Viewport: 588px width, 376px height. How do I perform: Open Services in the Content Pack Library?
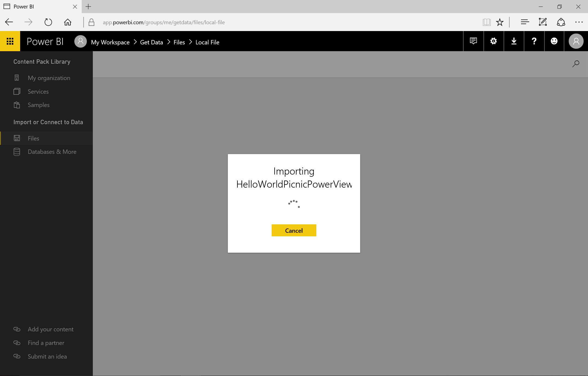tap(38, 91)
